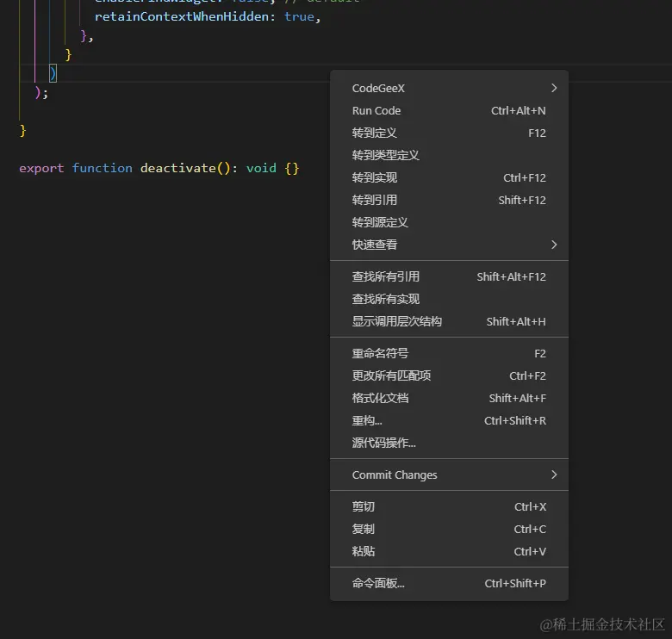Select 重构... menu entry
The width and height of the screenshot is (672, 639).
pos(449,420)
